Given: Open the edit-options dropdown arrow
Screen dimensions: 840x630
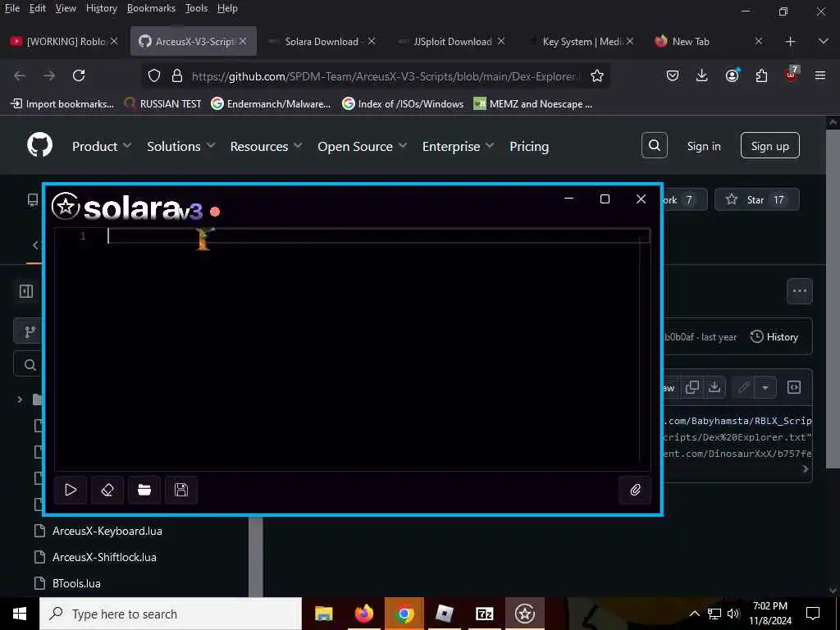Looking at the screenshot, I should coord(765,387).
